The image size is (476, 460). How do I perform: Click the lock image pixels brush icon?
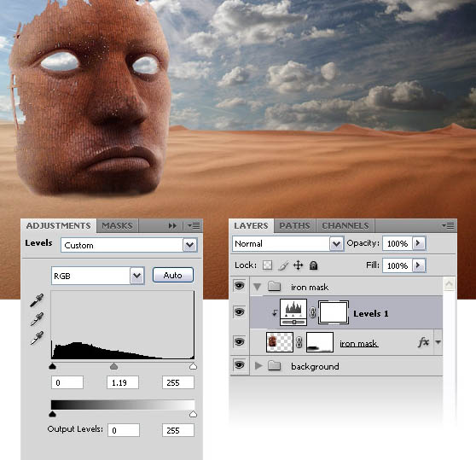coord(283,265)
